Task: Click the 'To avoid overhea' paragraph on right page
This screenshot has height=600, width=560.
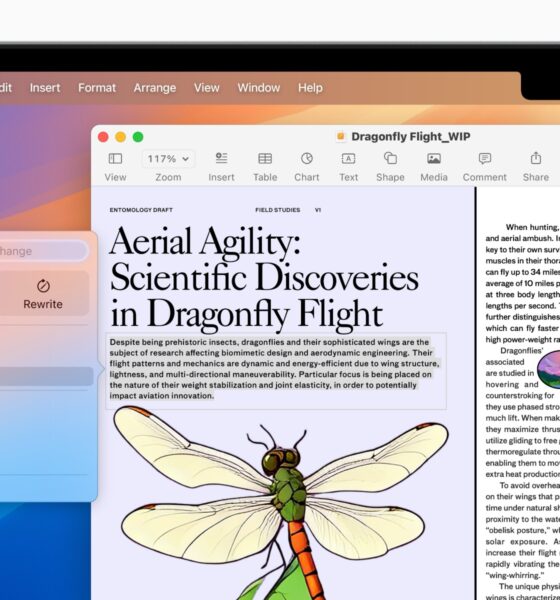Action: [x=523, y=530]
